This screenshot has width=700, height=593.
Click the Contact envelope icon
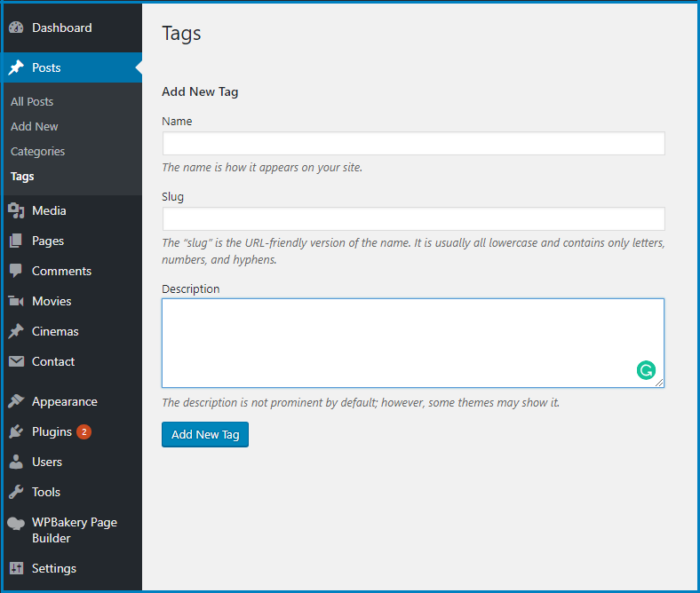click(16, 361)
